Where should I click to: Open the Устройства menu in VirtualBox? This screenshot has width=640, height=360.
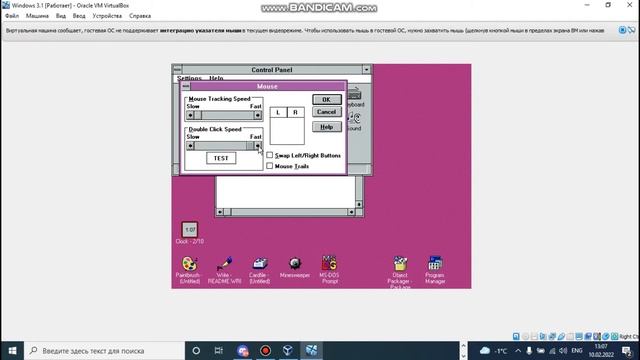click(107, 16)
